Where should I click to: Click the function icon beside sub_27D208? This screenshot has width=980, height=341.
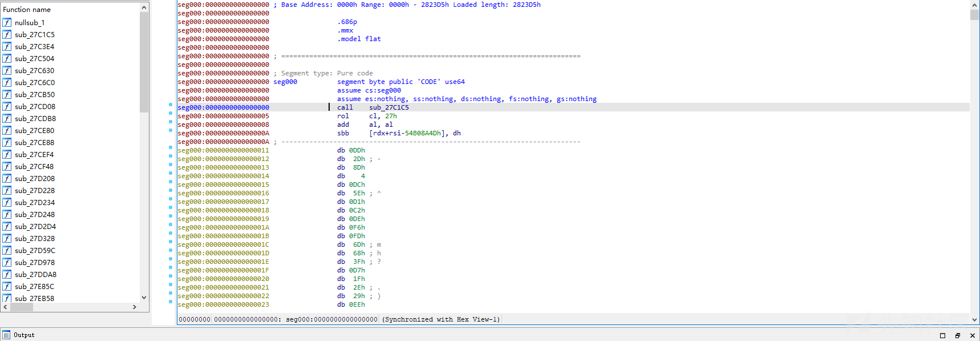point(7,178)
